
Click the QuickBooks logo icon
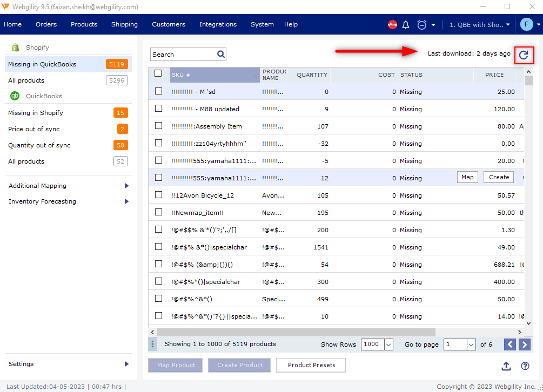click(x=15, y=96)
